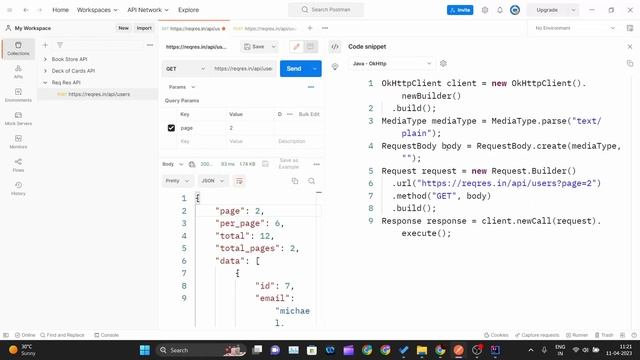Expand the Deck of Cards API collection
640x360 pixels.
coord(45,71)
